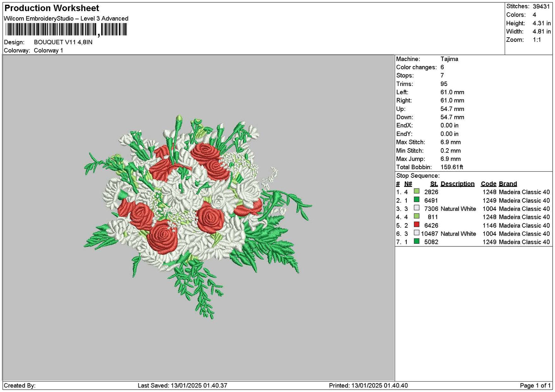The height and width of the screenshot is (392, 555).
Task: Click stitch count 2826 in stop 1
Action: 431,192
